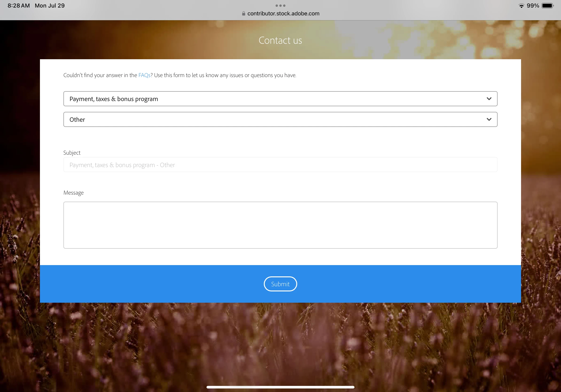Screen dimensions: 561x392
Task: Click into the Message text area
Action: tap(280, 225)
